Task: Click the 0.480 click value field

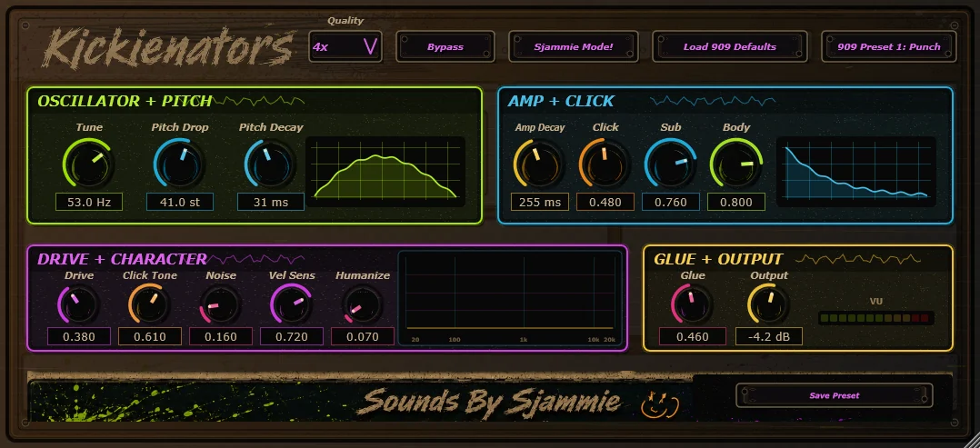Action: coord(605,202)
